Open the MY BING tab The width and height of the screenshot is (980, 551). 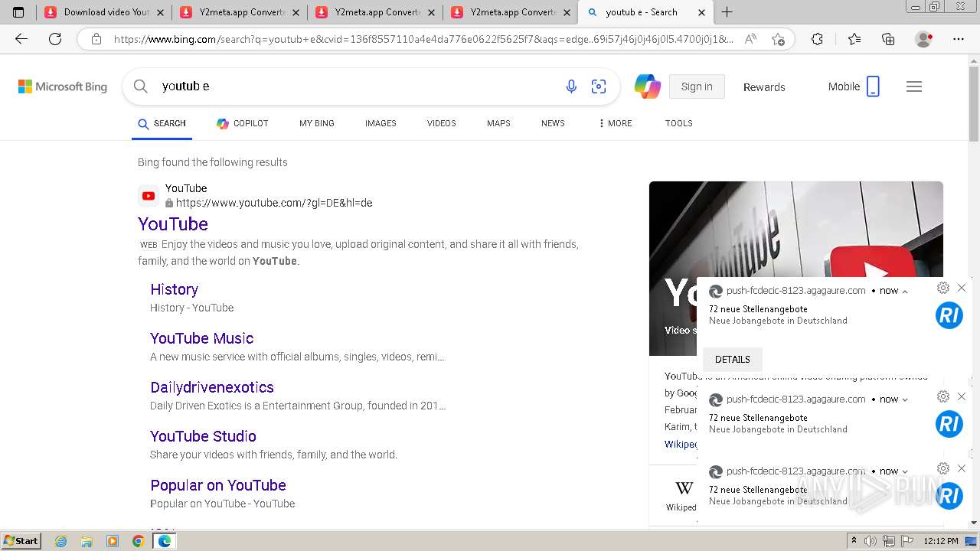(317, 123)
